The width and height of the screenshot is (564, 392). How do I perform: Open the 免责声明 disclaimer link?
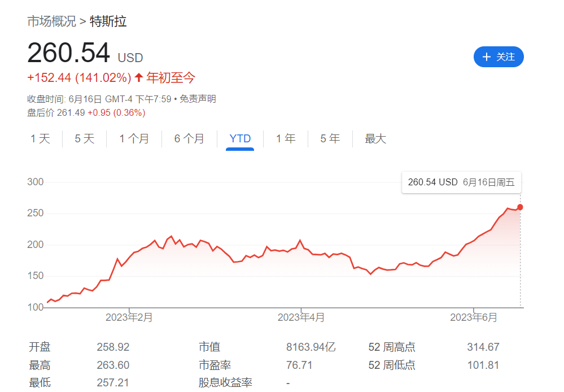tap(198, 99)
